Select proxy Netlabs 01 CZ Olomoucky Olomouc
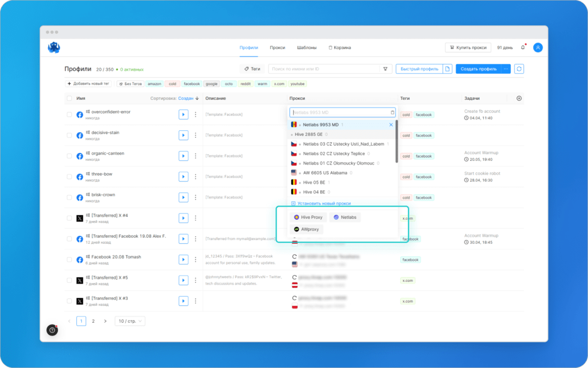 [341, 164]
